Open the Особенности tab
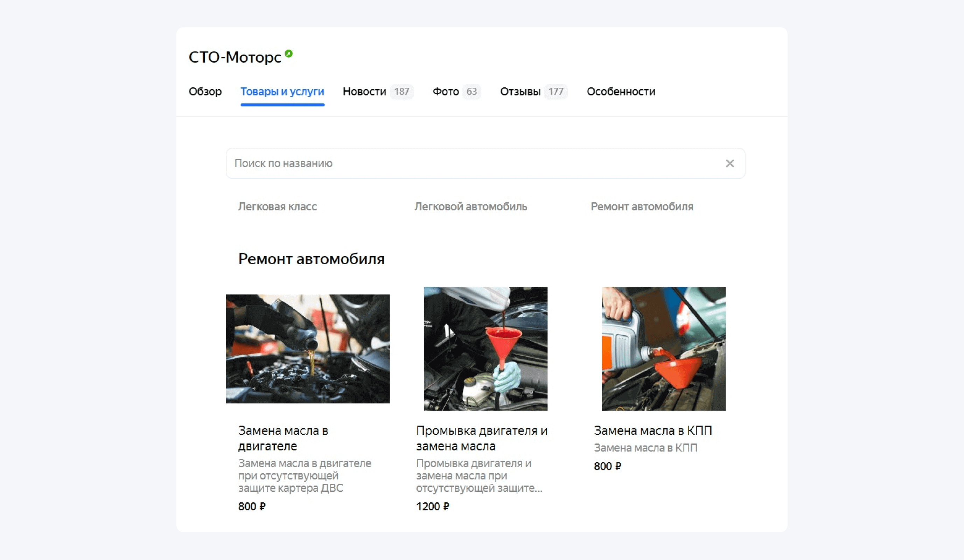This screenshot has width=964, height=560. coord(621,91)
